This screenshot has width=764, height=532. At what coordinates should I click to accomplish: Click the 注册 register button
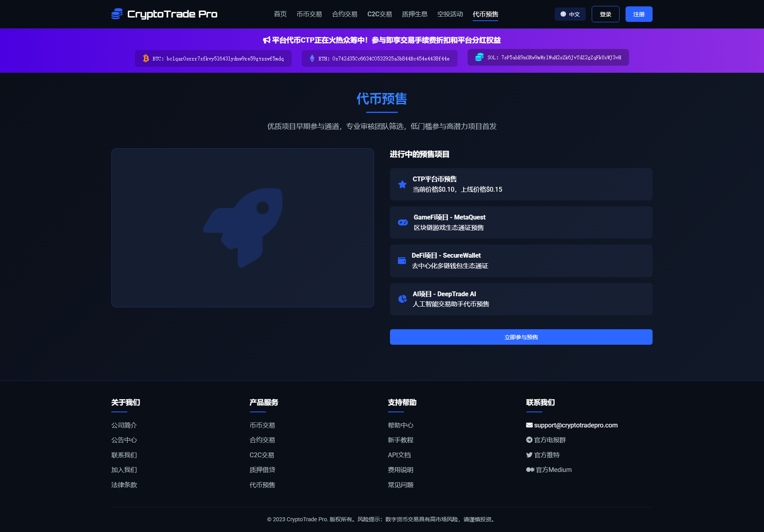point(638,14)
